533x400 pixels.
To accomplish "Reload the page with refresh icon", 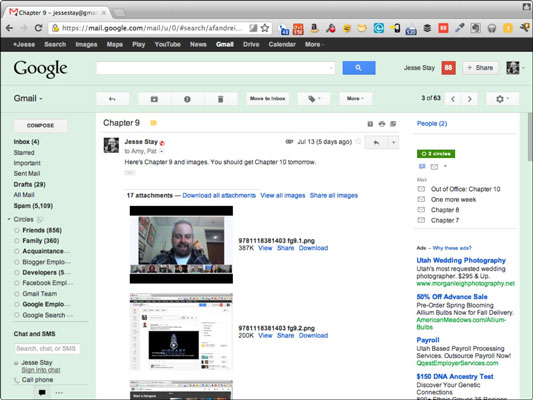I will point(38,28).
